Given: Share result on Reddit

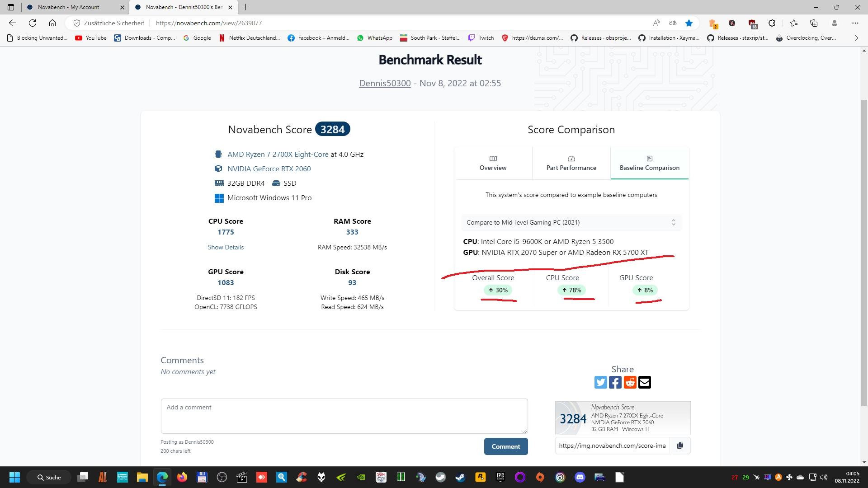Looking at the screenshot, I should [x=630, y=382].
